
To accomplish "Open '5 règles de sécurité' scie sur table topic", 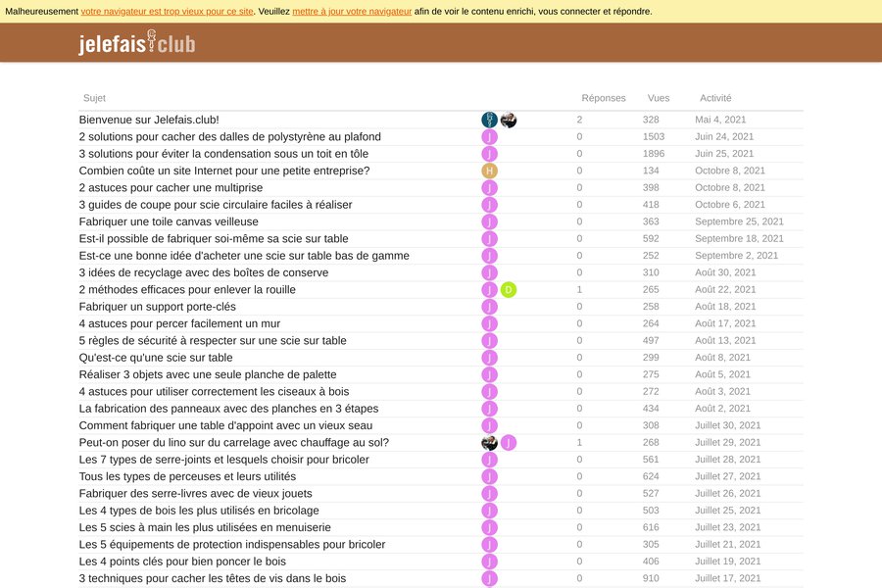I will pos(213,340).
